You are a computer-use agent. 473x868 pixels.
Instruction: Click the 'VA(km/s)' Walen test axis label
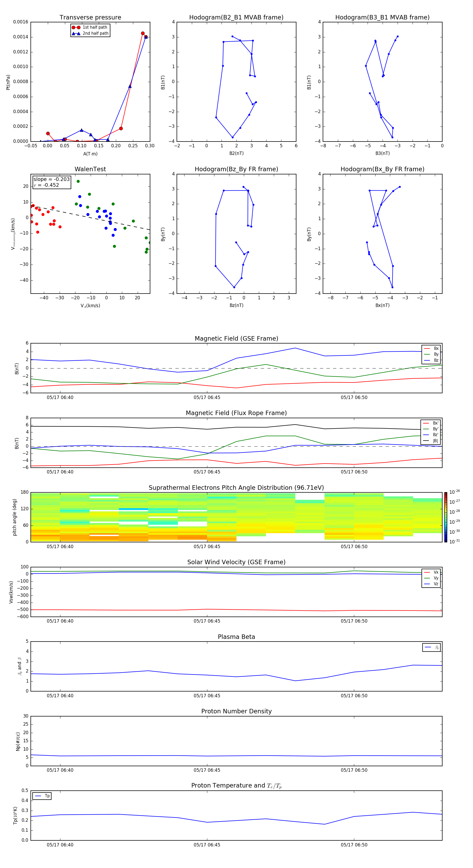[90, 306]
